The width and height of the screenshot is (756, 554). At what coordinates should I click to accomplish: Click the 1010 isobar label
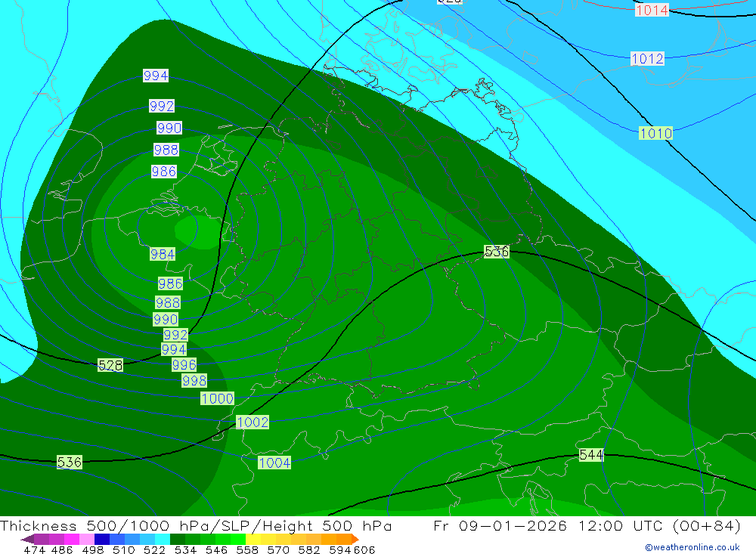coord(655,133)
